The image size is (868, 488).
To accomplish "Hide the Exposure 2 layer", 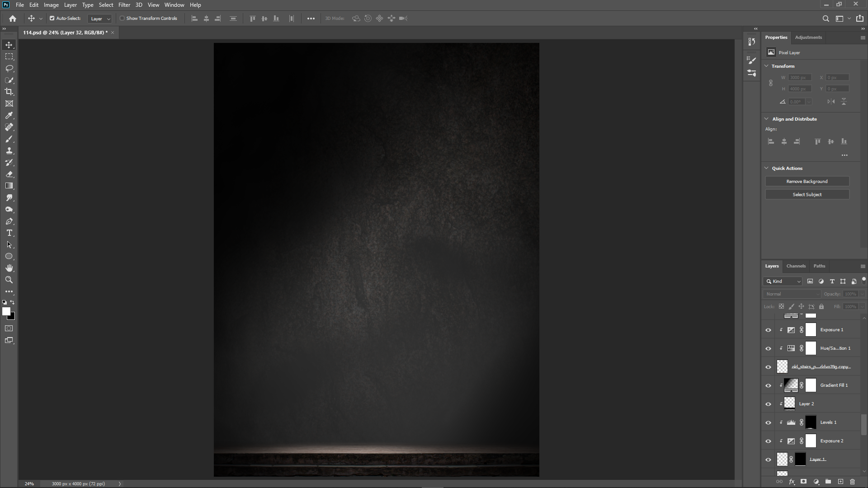I will click(768, 441).
